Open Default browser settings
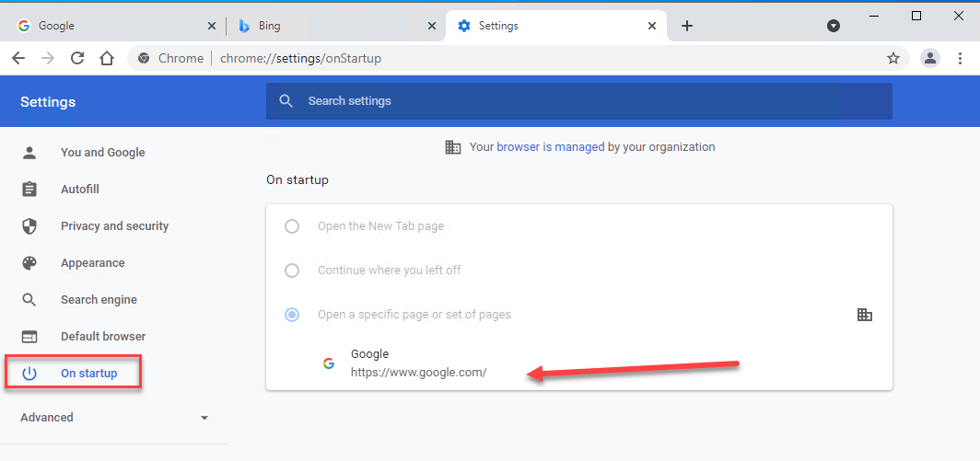980x461 pixels. click(103, 337)
